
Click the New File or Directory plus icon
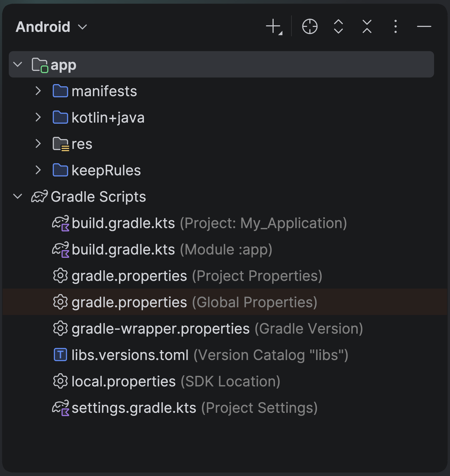coord(274,27)
